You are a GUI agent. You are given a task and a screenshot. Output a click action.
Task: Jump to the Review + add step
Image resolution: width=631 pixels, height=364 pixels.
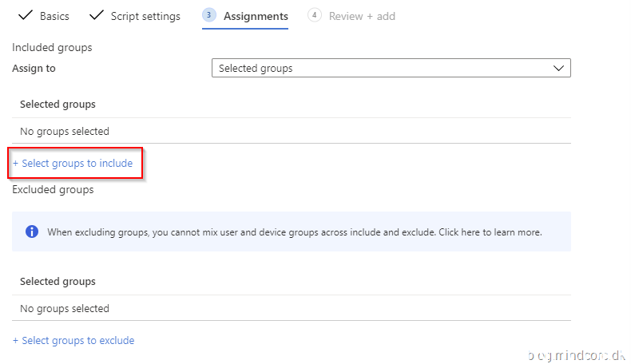click(362, 16)
